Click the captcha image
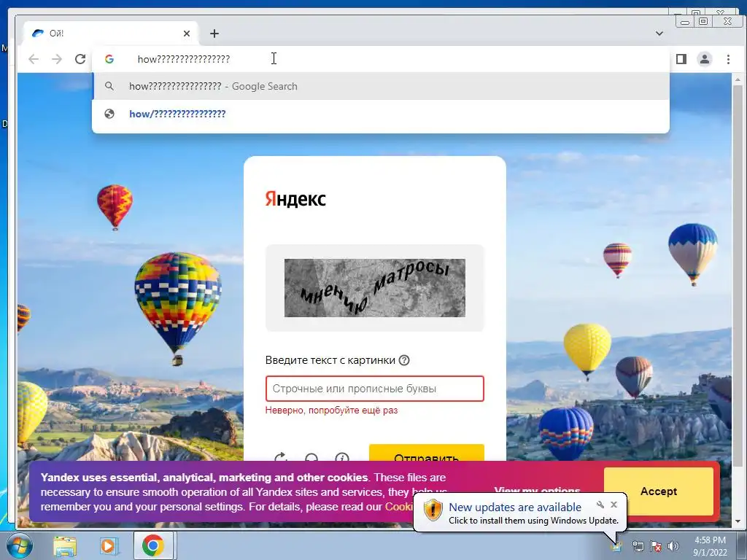The width and height of the screenshot is (747, 560). pyautogui.click(x=375, y=287)
